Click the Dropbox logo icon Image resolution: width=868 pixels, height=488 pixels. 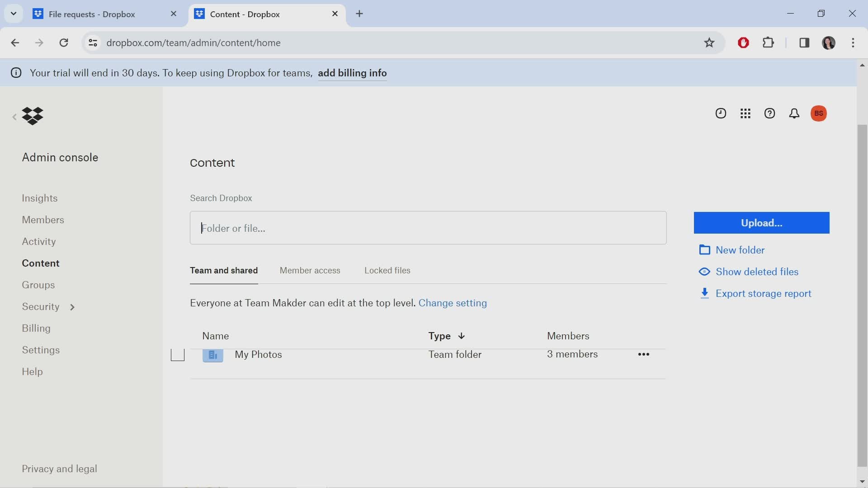point(33,116)
